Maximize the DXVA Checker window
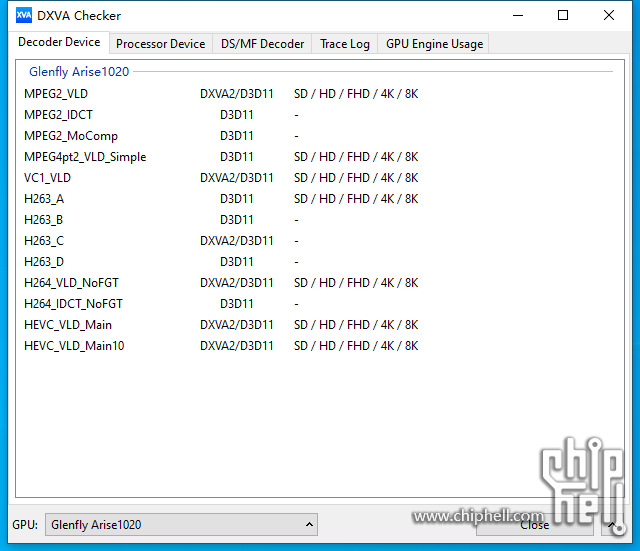 point(563,16)
